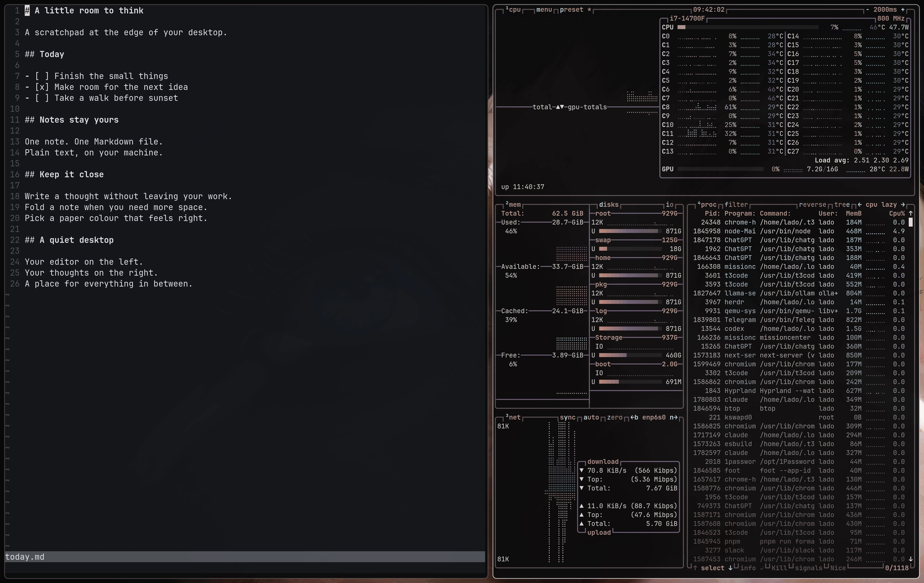Viewport: 924px width, 583px height.
Task: Click the enp6s0 interface name
Action: tap(654, 417)
